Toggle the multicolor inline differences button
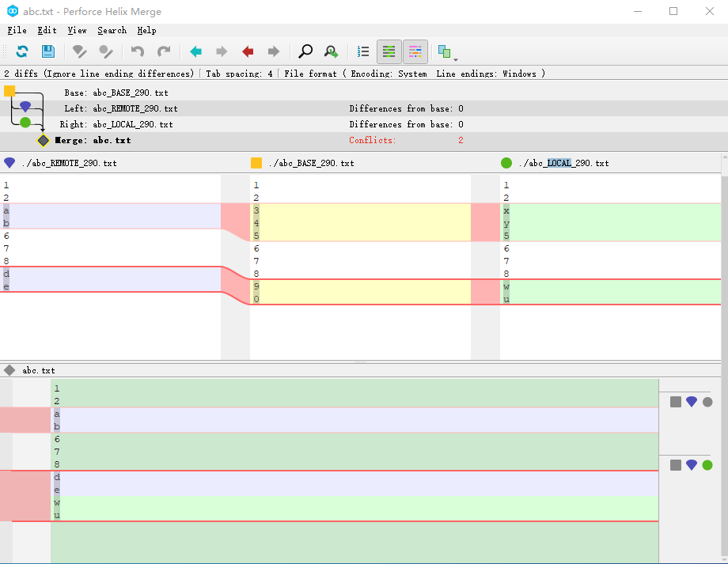728x564 pixels. (x=415, y=51)
